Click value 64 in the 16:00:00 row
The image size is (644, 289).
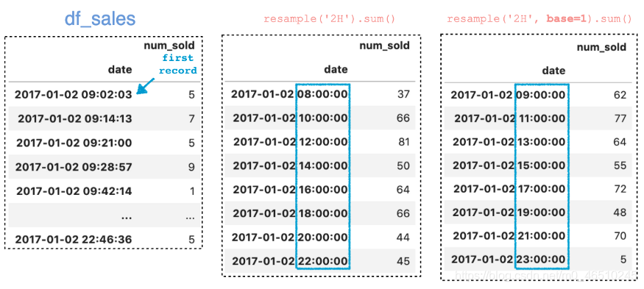pyautogui.click(x=404, y=190)
